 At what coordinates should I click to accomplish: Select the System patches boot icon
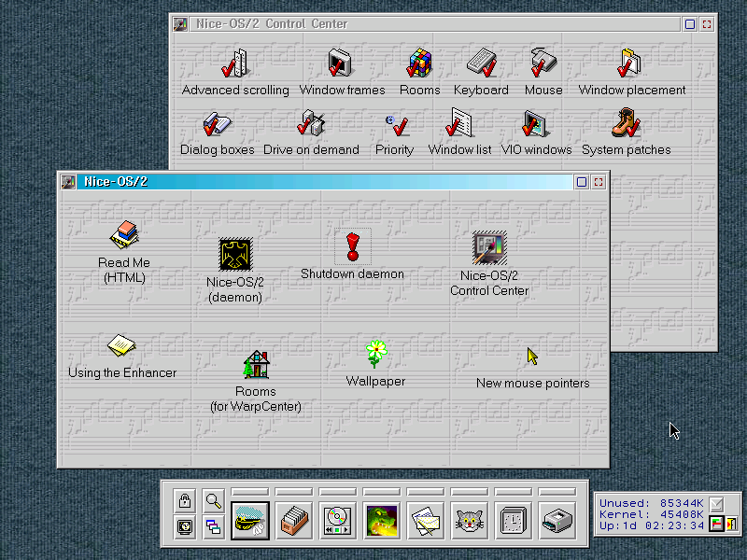coord(626,122)
